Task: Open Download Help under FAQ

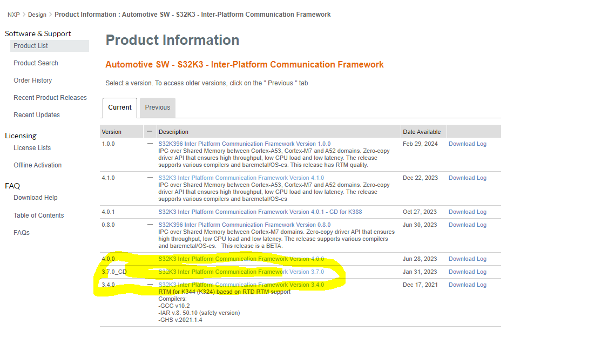Action: click(x=35, y=198)
